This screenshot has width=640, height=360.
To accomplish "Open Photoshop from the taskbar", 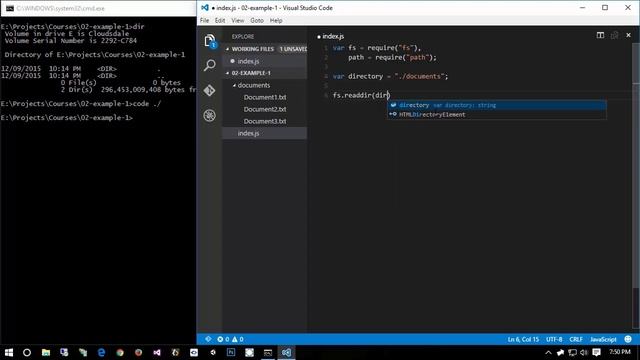I will tap(231, 352).
